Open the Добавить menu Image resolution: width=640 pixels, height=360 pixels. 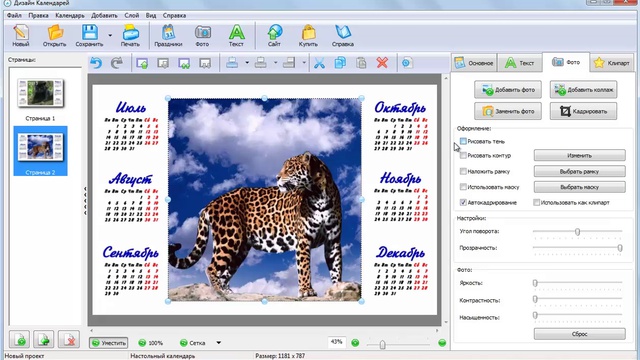click(x=104, y=16)
